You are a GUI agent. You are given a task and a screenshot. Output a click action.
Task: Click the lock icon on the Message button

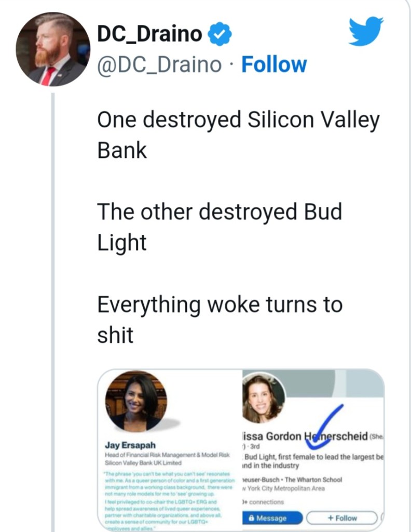(x=252, y=518)
